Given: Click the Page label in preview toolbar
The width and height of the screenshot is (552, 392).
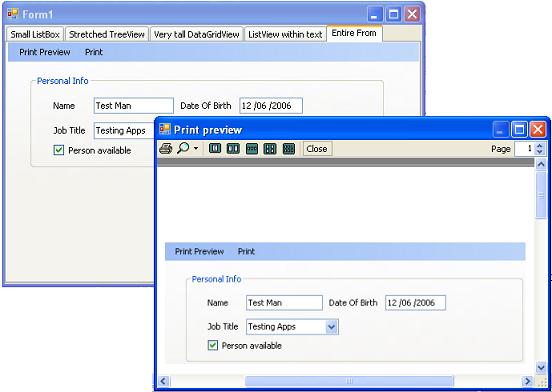Looking at the screenshot, I should click(x=501, y=149).
